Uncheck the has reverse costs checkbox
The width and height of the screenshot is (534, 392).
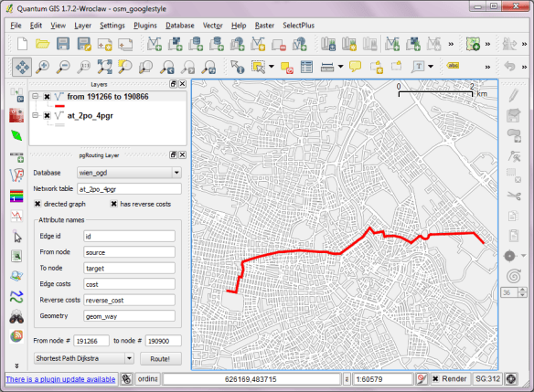click(x=113, y=204)
